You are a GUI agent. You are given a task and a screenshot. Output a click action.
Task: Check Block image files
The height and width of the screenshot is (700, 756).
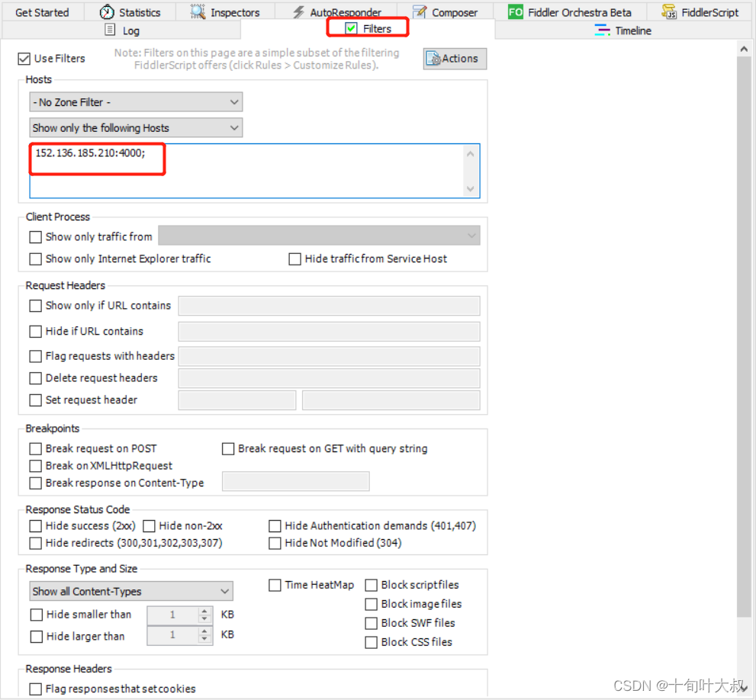(372, 605)
